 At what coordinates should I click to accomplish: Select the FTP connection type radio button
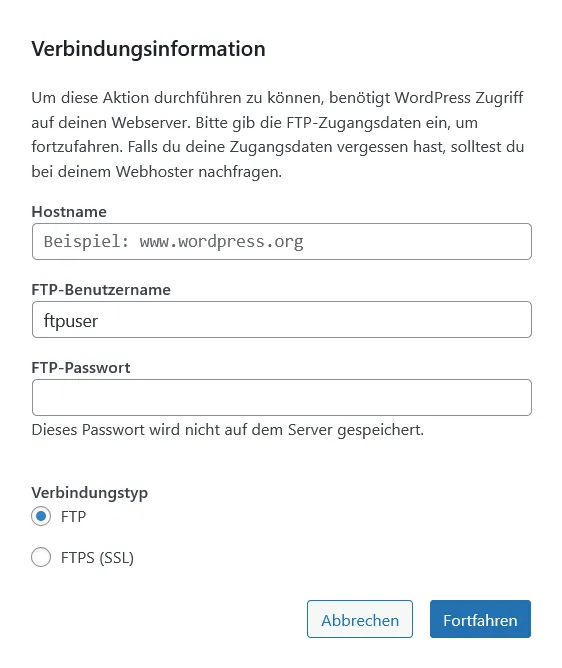41,516
